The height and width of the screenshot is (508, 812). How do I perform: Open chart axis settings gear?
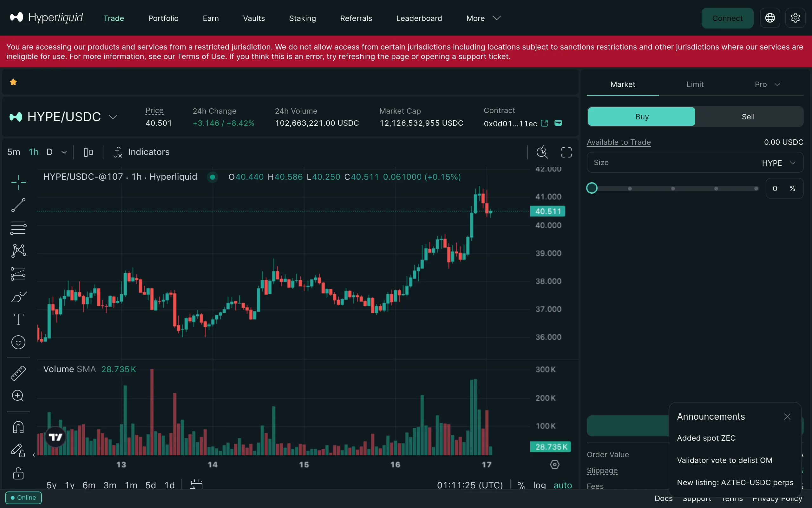(x=555, y=464)
